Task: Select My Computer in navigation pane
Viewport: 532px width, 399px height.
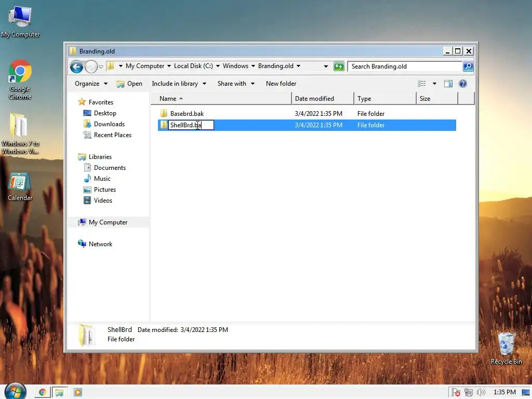Action: pos(108,222)
